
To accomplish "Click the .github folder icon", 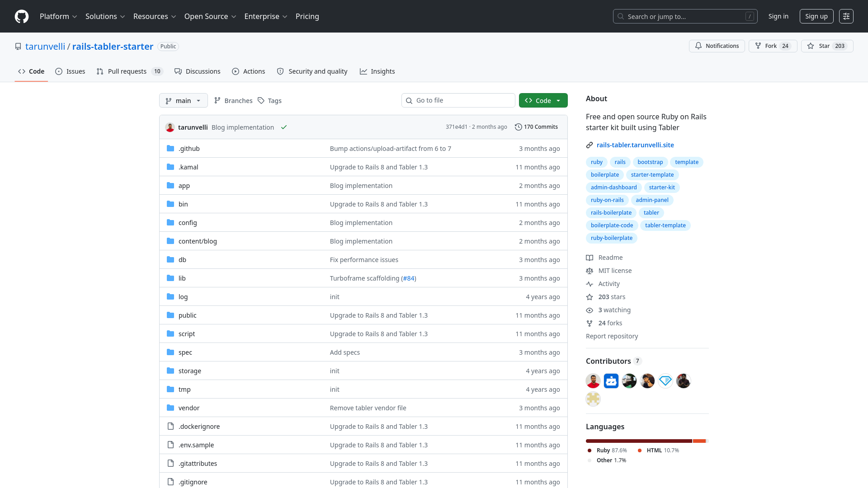I will point(170,149).
